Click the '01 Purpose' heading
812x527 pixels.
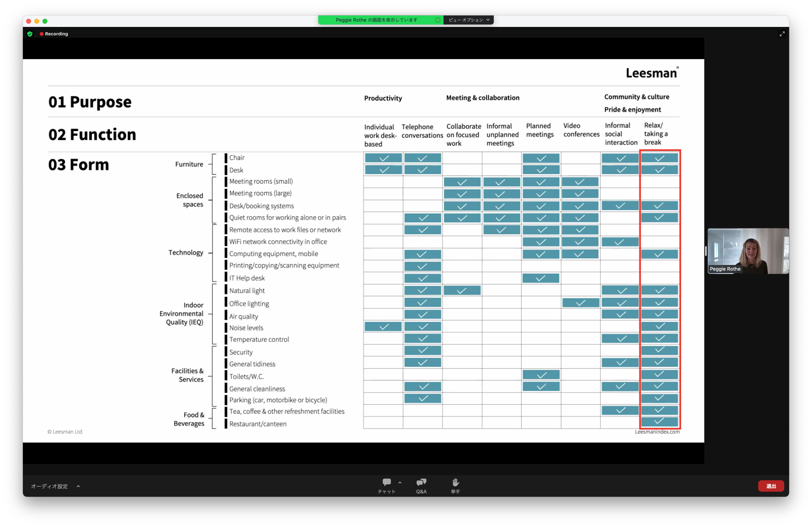click(90, 102)
